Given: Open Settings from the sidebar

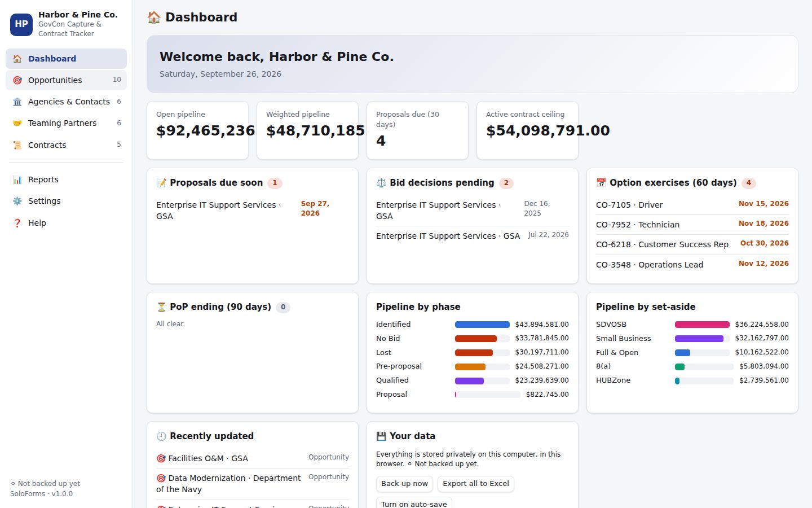Looking at the screenshot, I should pyautogui.click(x=66, y=201).
